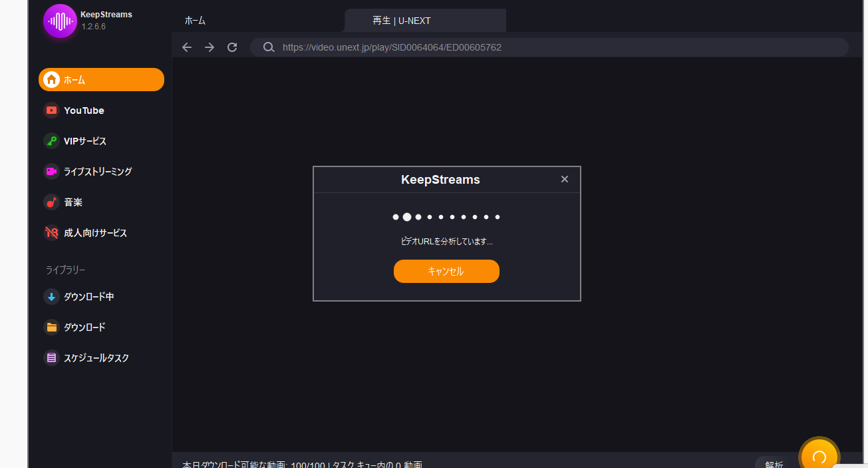Open the 音楽 section in the sidebar
This screenshot has height=468, width=868.
(x=63, y=202)
